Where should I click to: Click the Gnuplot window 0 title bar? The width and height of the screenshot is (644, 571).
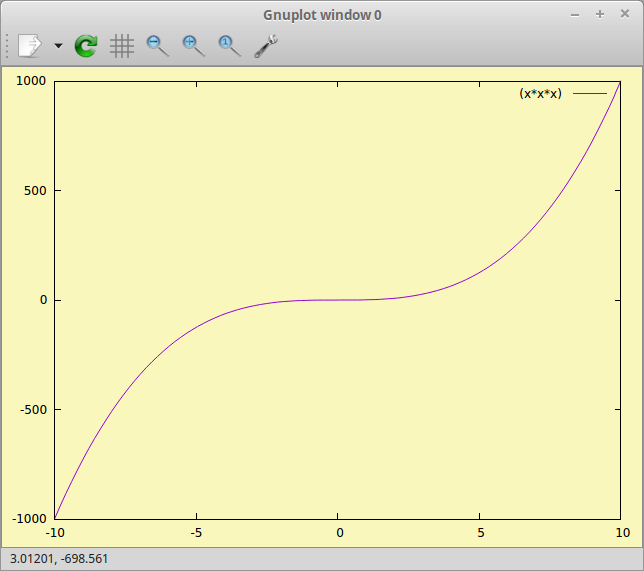322,15
